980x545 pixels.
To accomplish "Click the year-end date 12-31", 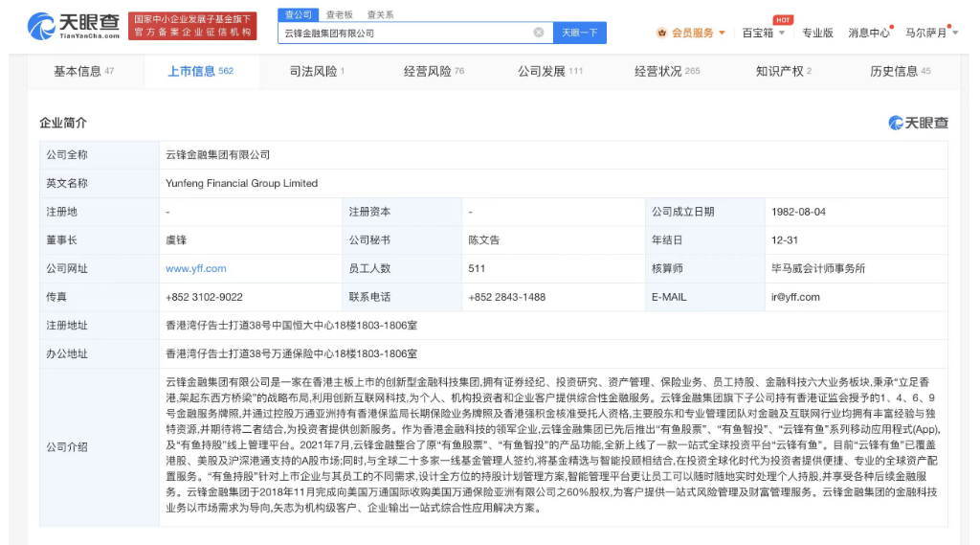I will (x=785, y=240).
